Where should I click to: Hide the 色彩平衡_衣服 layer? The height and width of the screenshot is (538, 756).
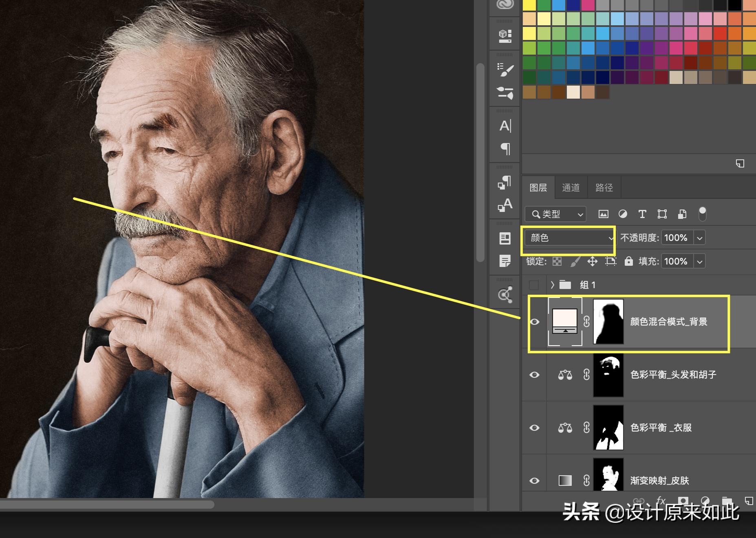click(x=534, y=428)
